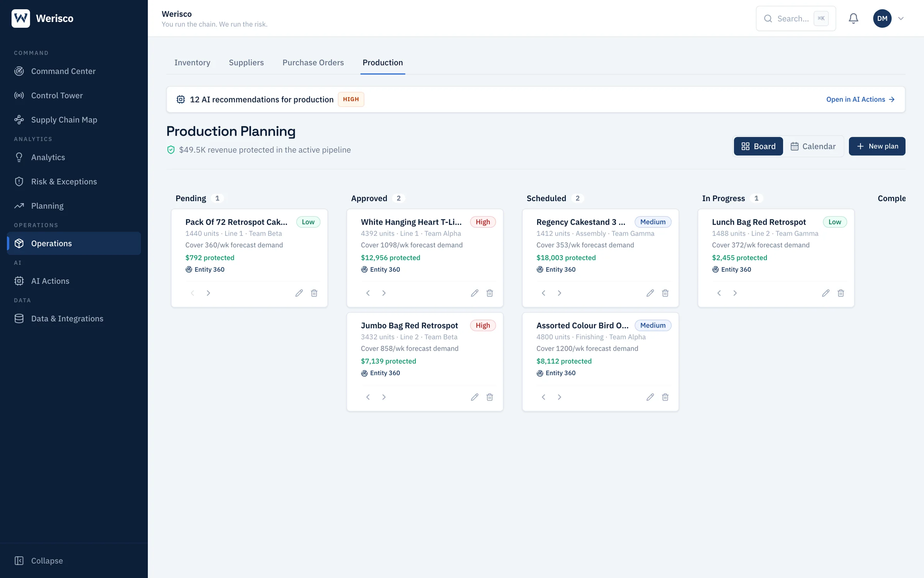Open Entity 360 for Jumbo Bag Red Retrospot

click(x=380, y=373)
